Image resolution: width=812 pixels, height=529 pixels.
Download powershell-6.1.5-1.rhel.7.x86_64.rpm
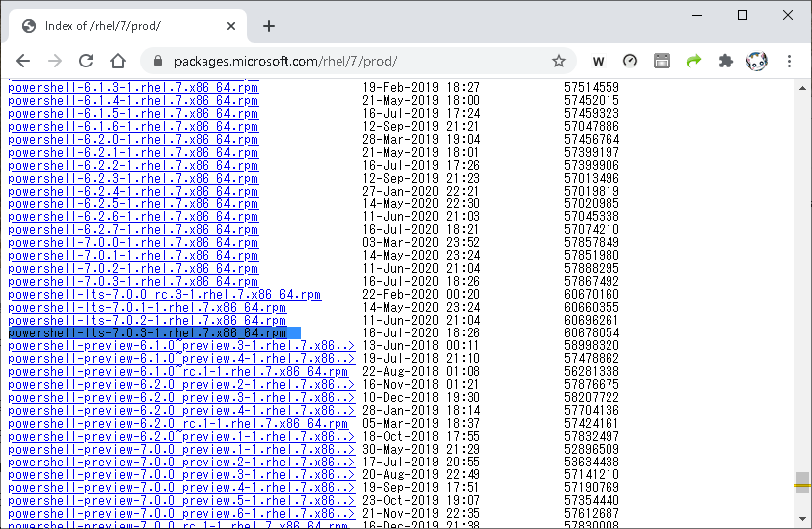133,114
